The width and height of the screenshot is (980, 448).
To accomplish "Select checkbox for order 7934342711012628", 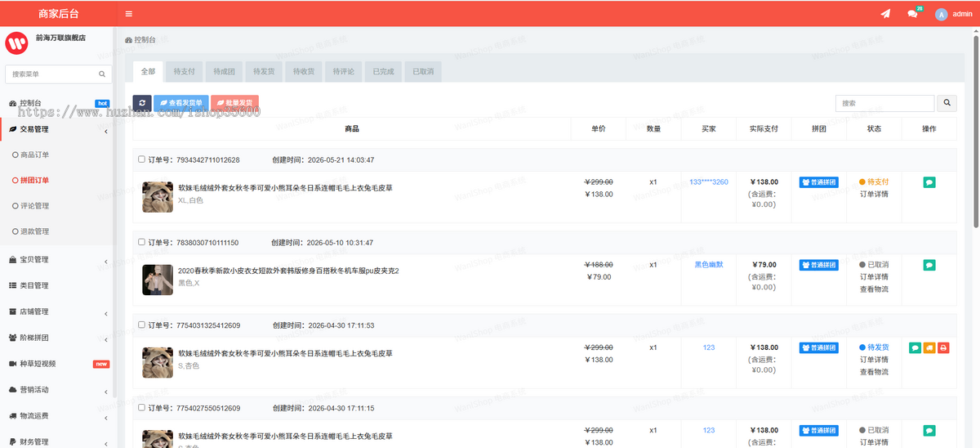I will click(142, 159).
